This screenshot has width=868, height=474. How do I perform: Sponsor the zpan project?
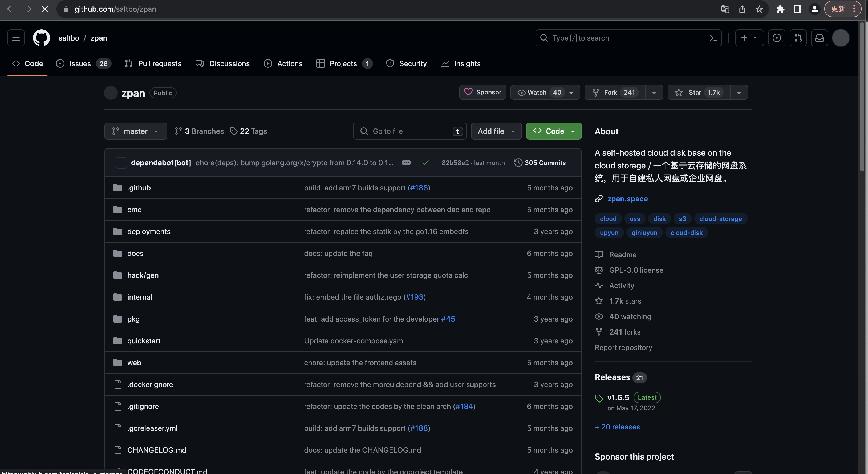click(482, 92)
